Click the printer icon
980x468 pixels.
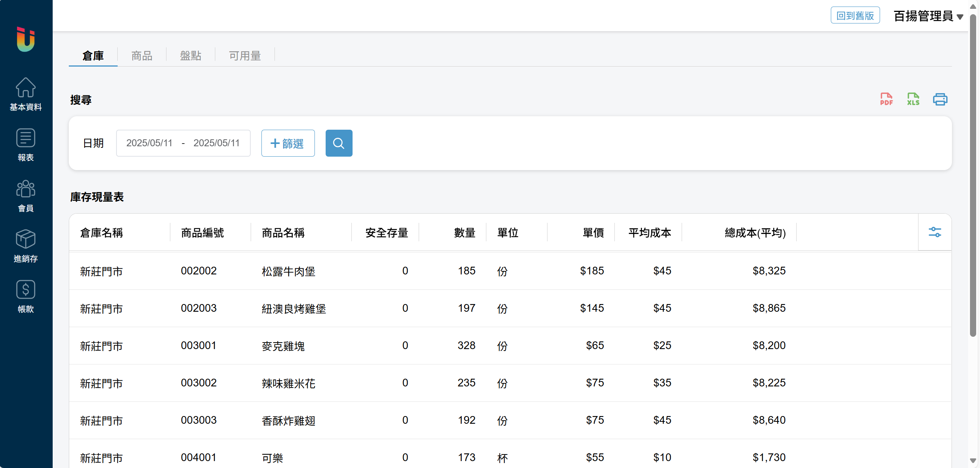click(940, 99)
